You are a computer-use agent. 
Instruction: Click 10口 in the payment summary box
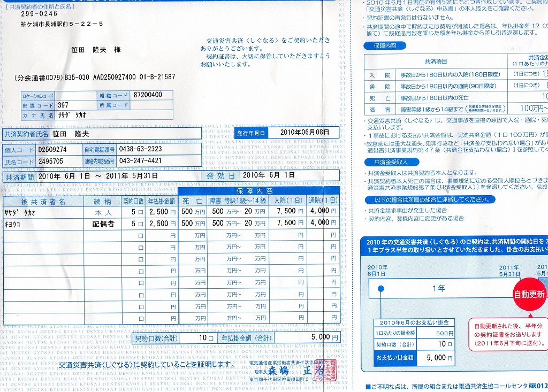pos(445,344)
